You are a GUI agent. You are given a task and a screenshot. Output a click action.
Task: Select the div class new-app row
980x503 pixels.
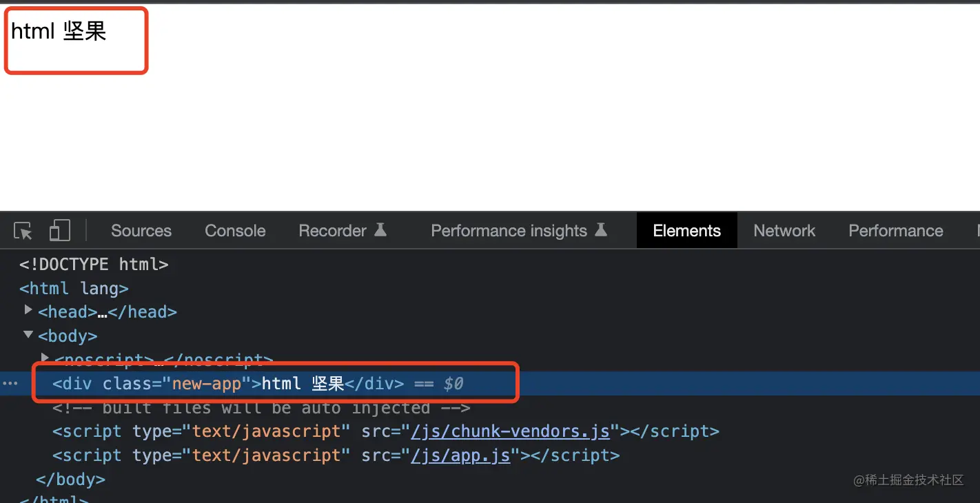coord(490,383)
